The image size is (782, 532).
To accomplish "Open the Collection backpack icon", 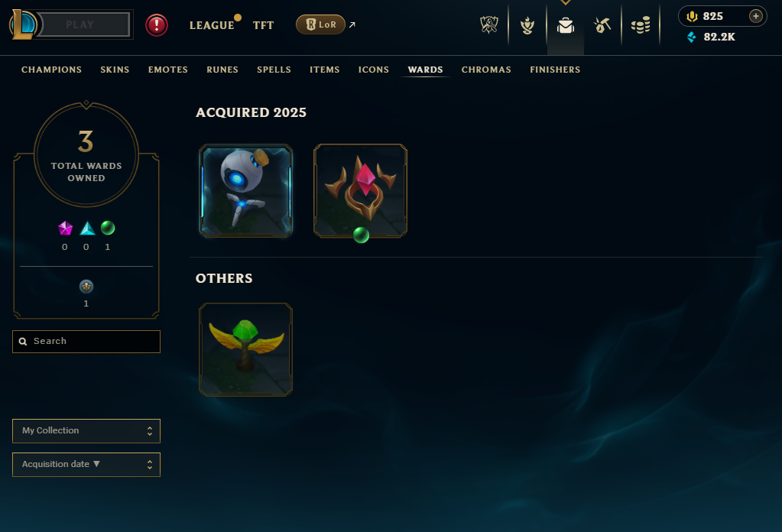I will (x=566, y=25).
